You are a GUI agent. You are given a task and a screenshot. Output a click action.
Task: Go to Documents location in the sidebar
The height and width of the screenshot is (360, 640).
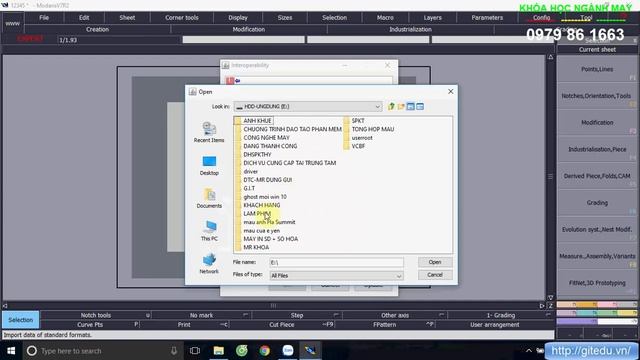click(x=209, y=198)
